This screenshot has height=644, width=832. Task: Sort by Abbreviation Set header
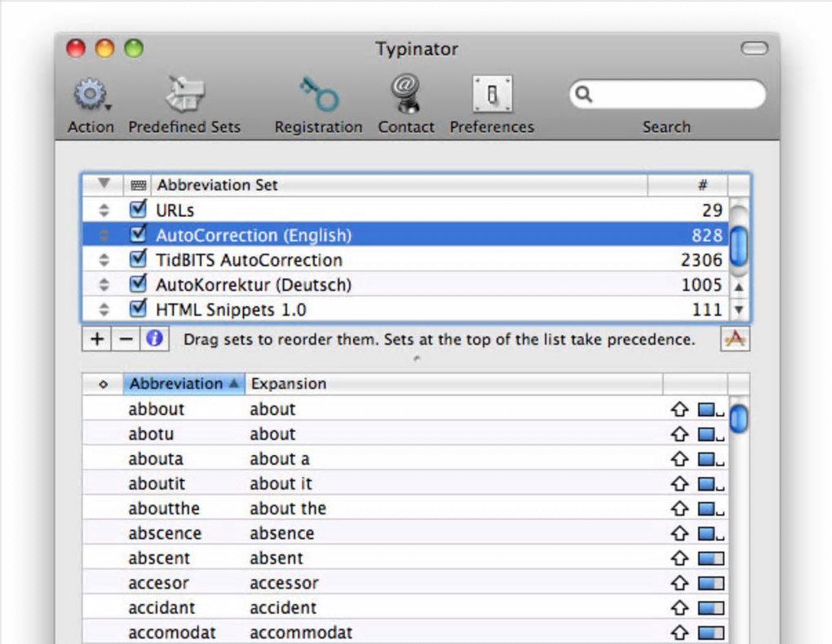(x=399, y=184)
